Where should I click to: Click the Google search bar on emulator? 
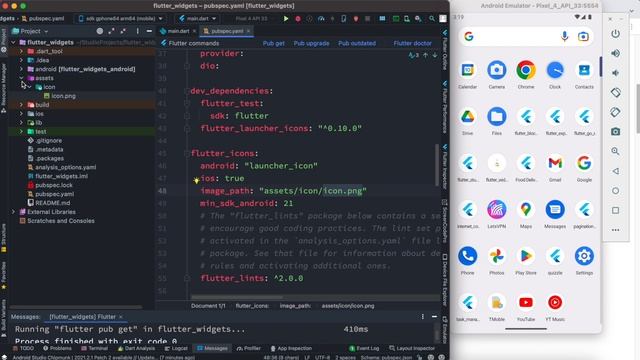(x=526, y=36)
